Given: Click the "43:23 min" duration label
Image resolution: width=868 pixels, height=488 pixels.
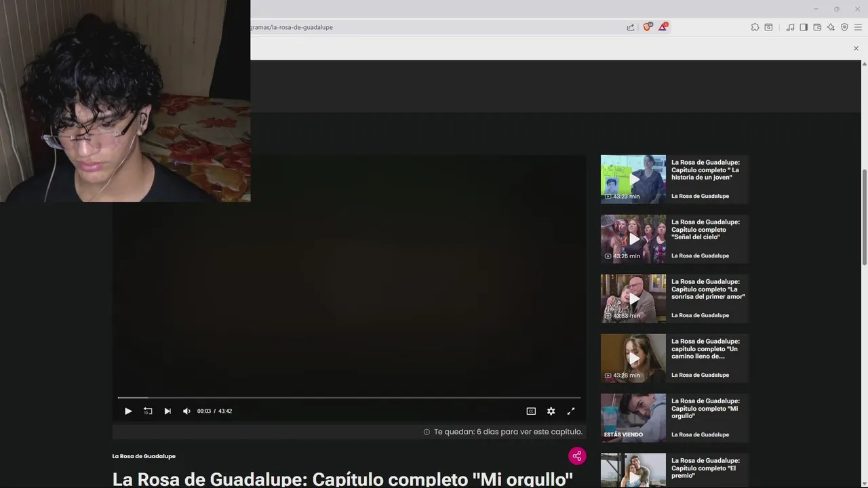Looking at the screenshot, I should [622, 197].
